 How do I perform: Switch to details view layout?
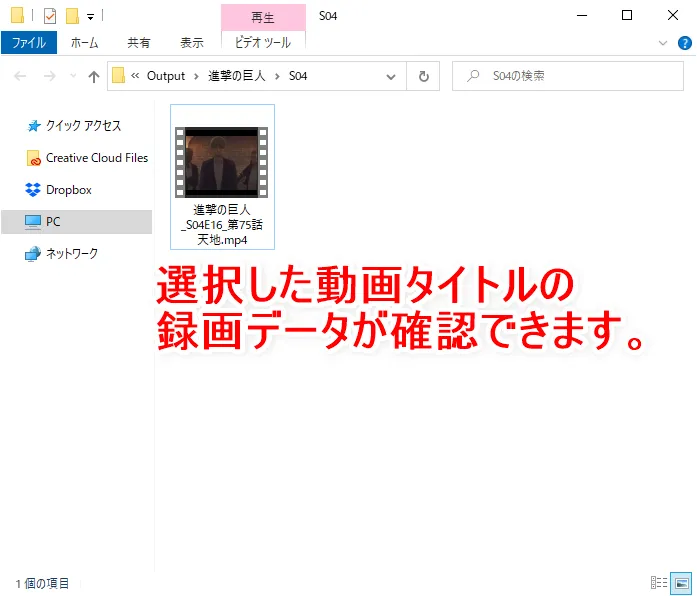tap(659, 582)
